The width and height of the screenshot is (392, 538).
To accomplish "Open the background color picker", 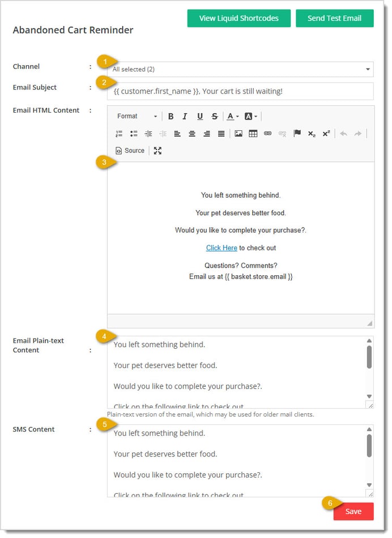I will pyautogui.click(x=251, y=117).
